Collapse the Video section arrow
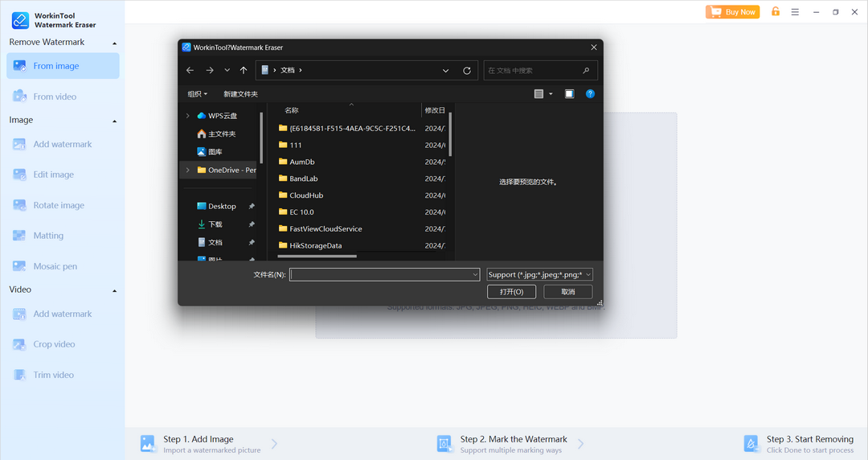 [x=115, y=290]
